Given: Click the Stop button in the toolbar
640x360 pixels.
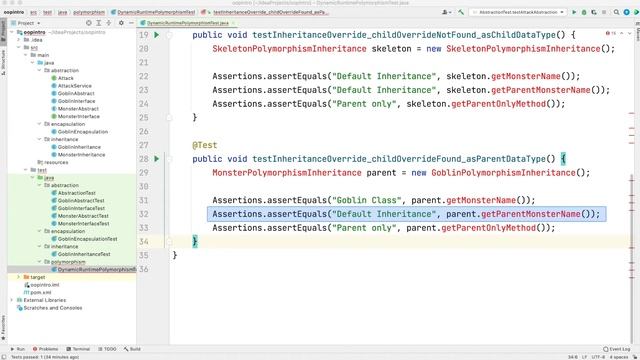Looking at the screenshot, I should [x=604, y=12].
